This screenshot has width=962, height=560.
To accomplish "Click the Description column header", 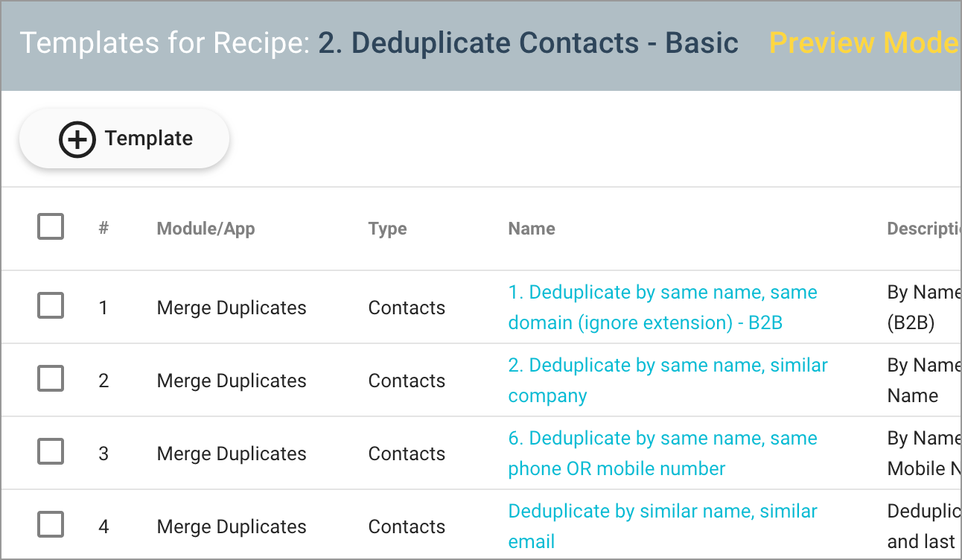I will click(x=922, y=229).
